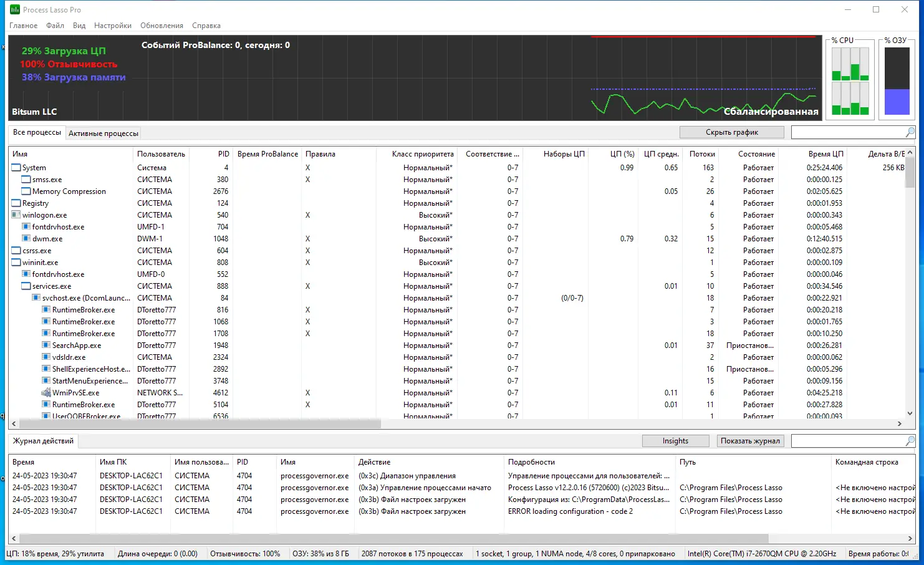Viewport: 924px width, 565px height.
Task: Click the SearchApp.exe process icon
Action: (46, 345)
